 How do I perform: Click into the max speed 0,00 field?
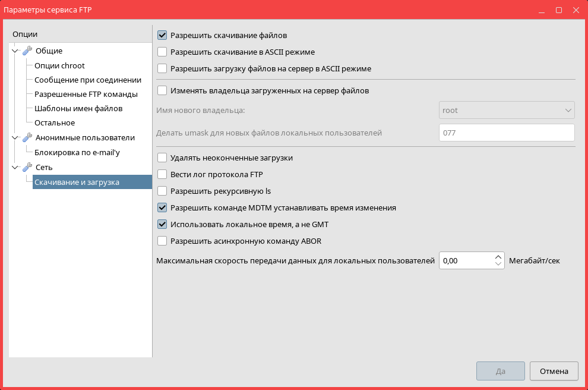[x=465, y=260]
